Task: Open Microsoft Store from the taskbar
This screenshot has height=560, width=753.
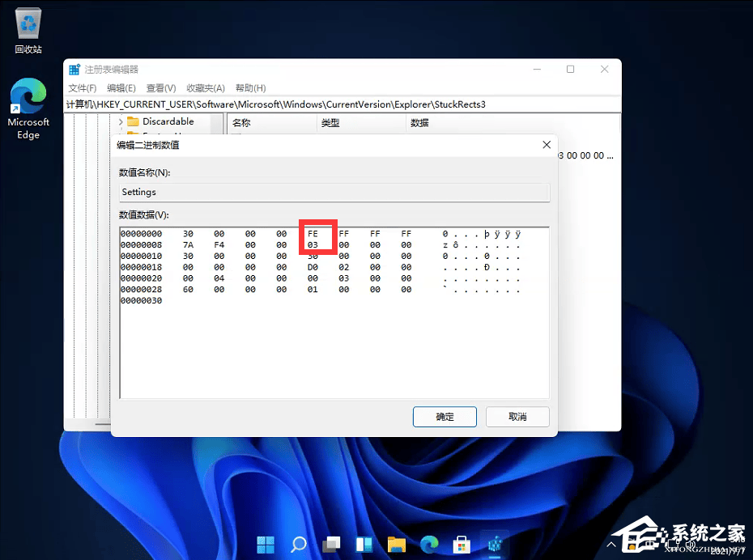Action: [461, 544]
